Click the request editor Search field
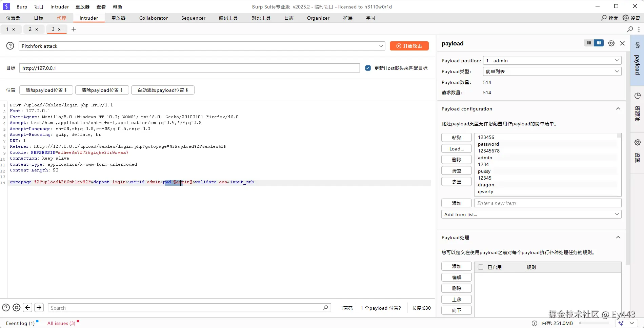This screenshot has width=644, height=328. pos(189,308)
